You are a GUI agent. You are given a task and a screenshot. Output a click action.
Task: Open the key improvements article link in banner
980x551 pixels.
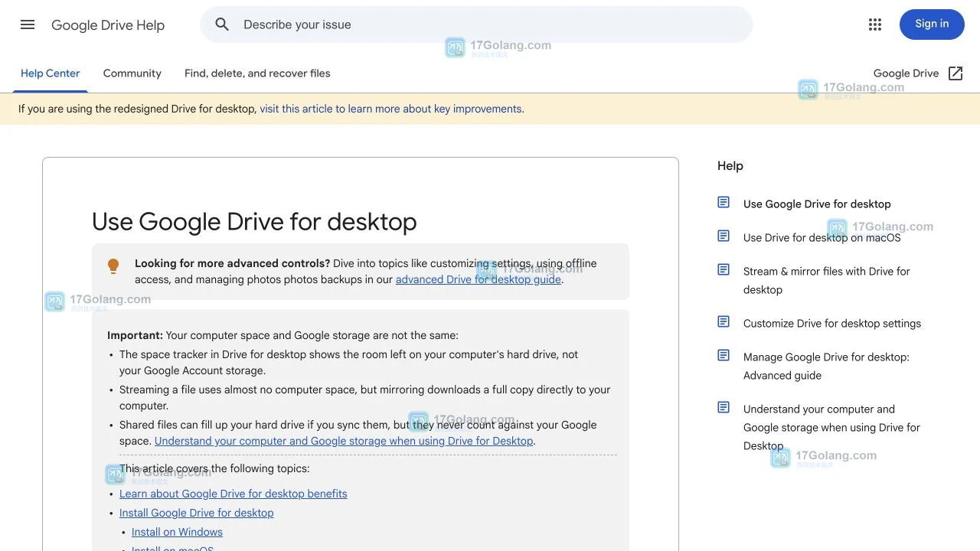tap(390, 109)
